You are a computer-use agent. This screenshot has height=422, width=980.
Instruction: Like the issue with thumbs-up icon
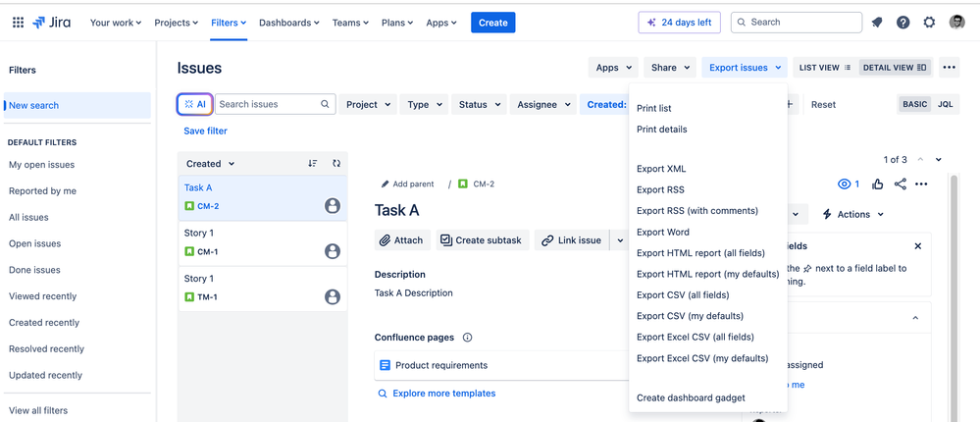pos(878,184)
